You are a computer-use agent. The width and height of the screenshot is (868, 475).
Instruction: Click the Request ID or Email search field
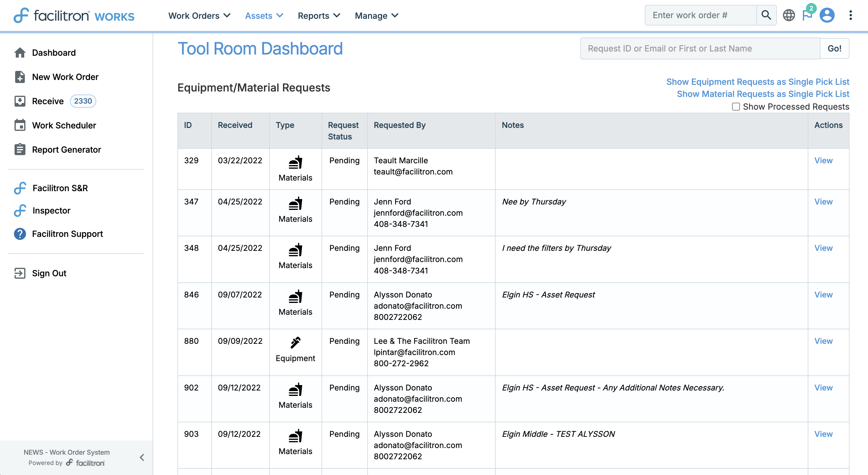(x=700, y=48)
